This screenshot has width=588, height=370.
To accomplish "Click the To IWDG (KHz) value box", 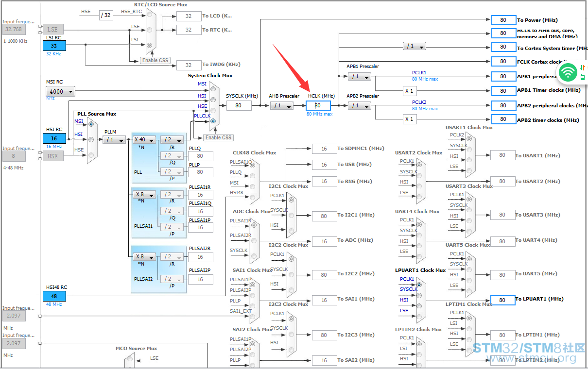I will [189, 65].
